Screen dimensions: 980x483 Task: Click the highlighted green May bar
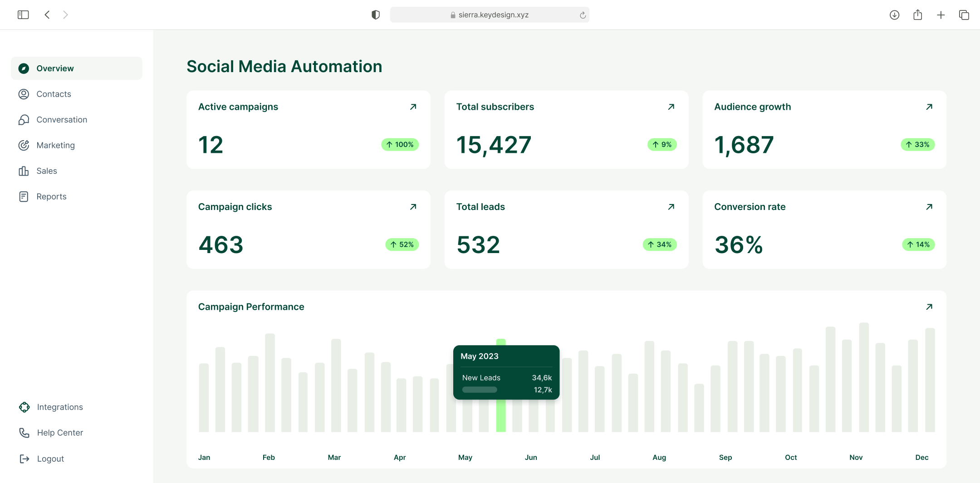pyautogui.click(x=500, y=415)
